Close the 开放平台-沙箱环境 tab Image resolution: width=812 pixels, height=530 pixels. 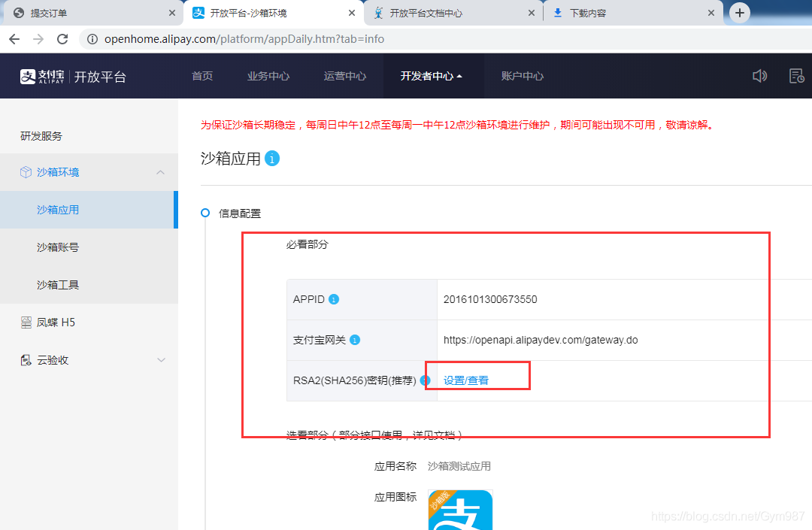point(352,13)
